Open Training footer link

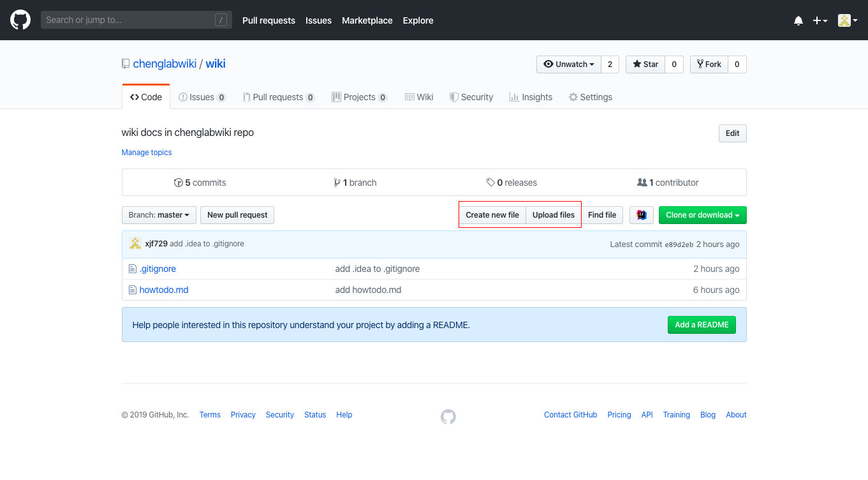point(677,415)
